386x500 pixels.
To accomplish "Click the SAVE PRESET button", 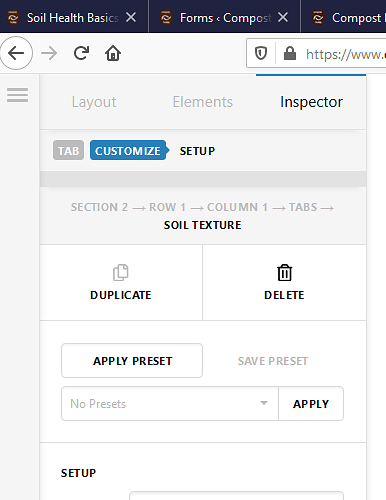I will click(x=273, y=361).
